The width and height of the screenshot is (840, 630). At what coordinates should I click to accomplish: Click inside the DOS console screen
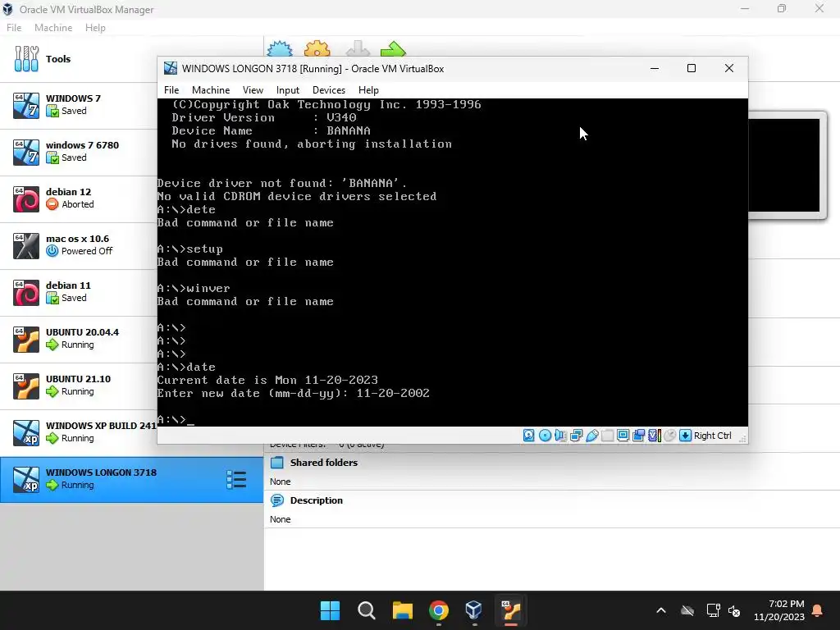(x=452, y=262)
